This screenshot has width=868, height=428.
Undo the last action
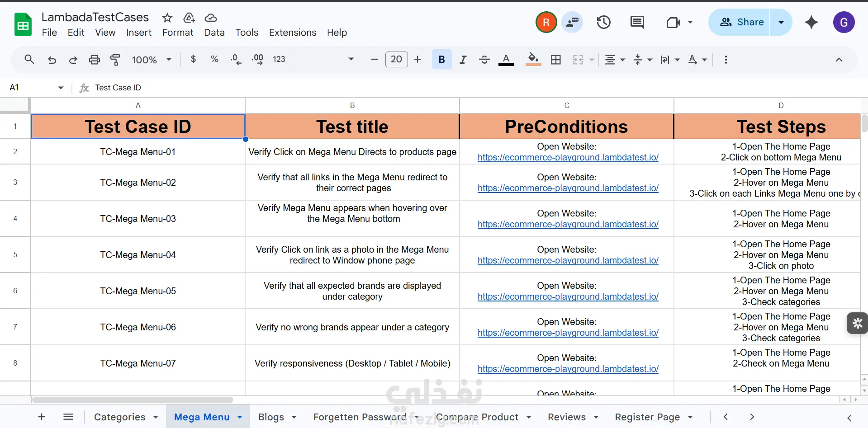coord(52,59)
